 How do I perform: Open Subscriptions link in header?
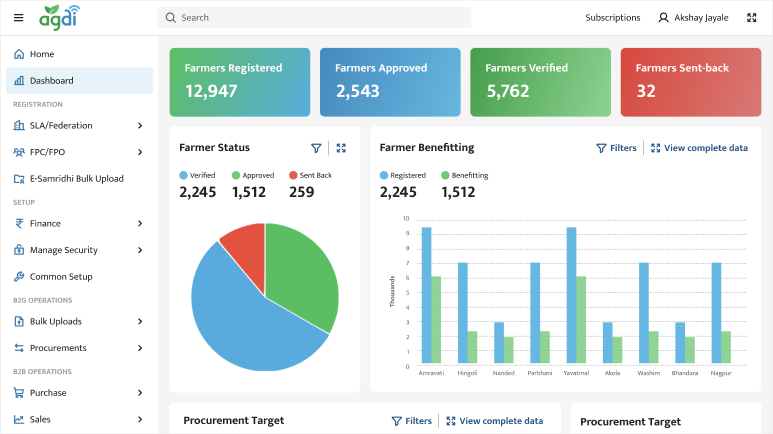tap(612, 17)
